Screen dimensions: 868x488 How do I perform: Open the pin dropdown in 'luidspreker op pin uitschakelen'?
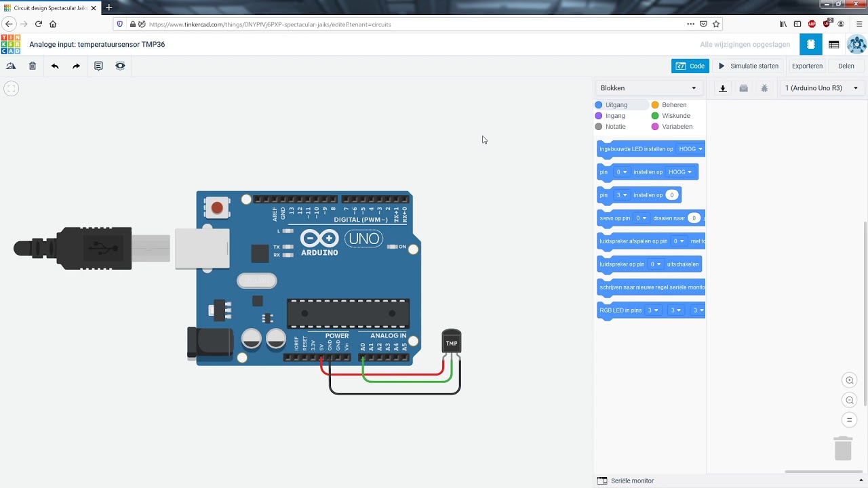655,264
